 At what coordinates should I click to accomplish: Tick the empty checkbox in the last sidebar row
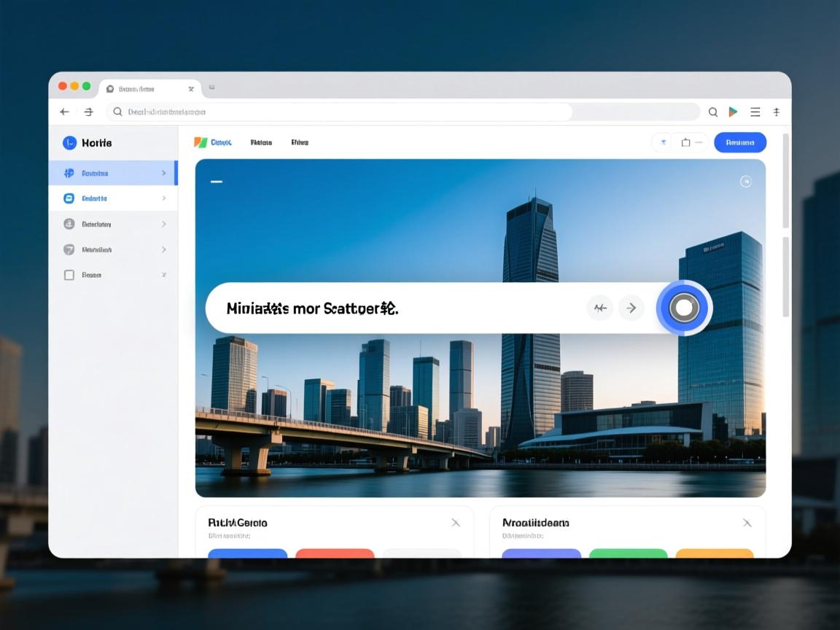(69, 275)
